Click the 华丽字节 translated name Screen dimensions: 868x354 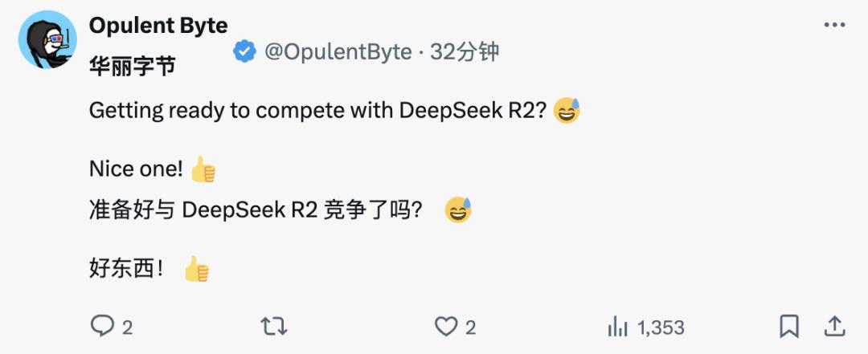pyautogui.click(x=132, y=67)
